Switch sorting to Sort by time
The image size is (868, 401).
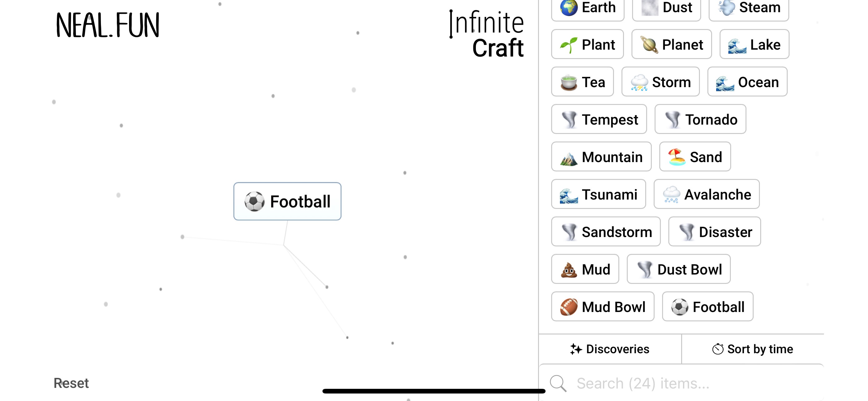(x=753, y=349)
